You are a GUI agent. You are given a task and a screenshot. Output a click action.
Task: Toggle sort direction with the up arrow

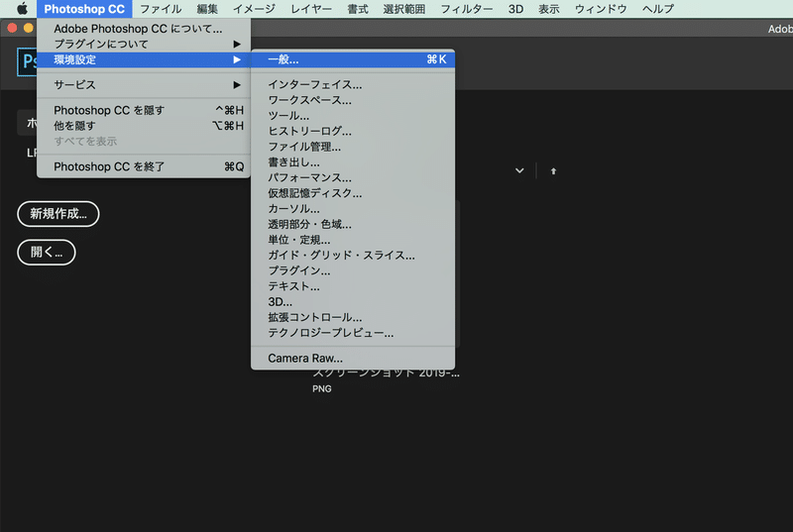[x=553, y=171]
